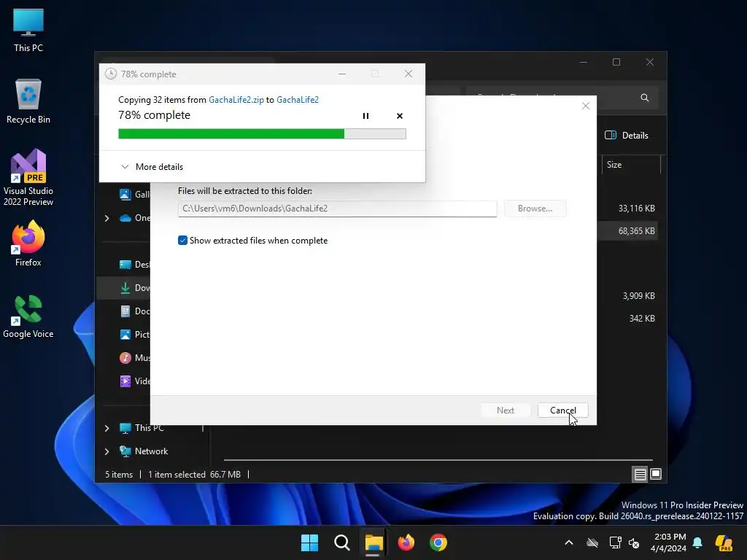This screenshot has width=747, height=560.
Task: Click GachaLife2.zip source link
Action: (236, 99)
